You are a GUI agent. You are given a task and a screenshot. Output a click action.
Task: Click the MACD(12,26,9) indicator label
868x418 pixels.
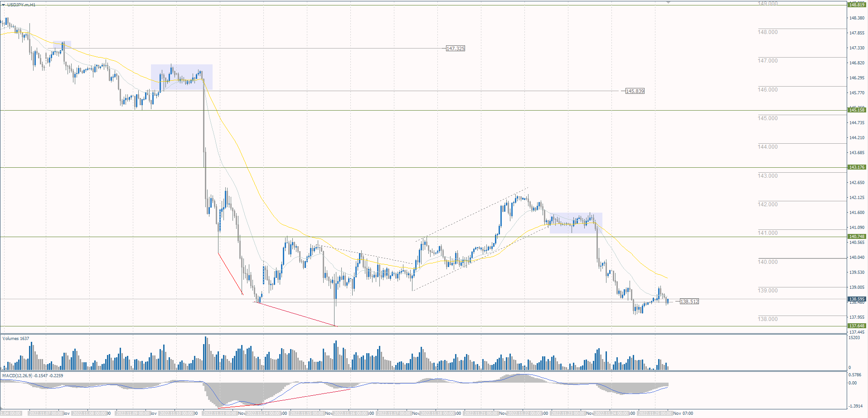pyautogui.click(x=33, y=376)
